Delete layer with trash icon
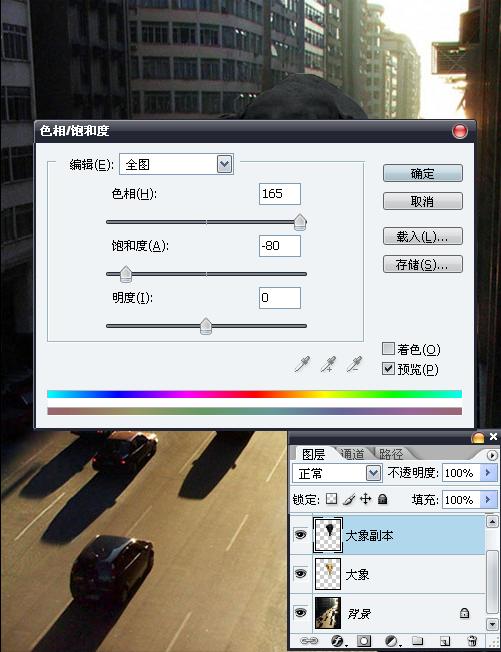 pos(472,641)
